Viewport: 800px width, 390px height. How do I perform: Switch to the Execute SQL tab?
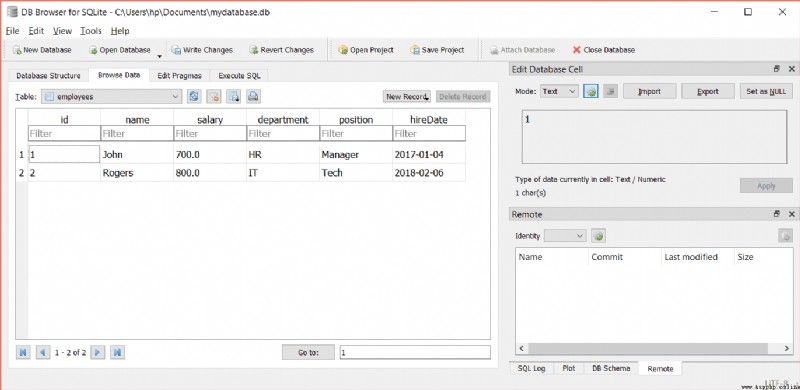click(239, 76)
